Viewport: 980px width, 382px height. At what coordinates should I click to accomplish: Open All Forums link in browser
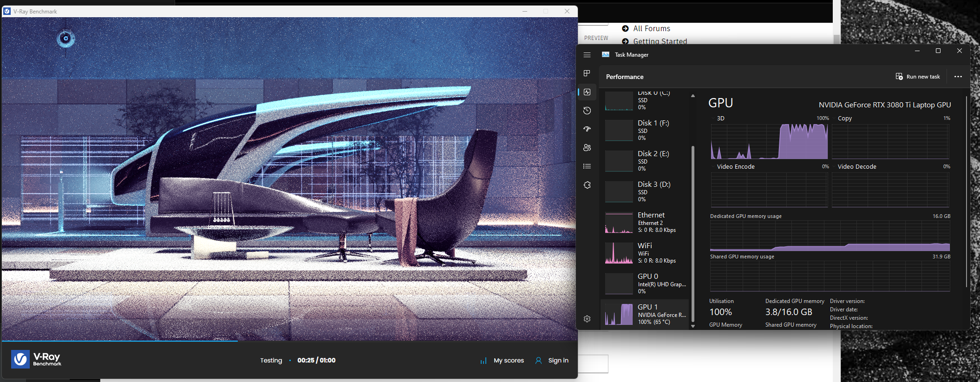point(652,29)
